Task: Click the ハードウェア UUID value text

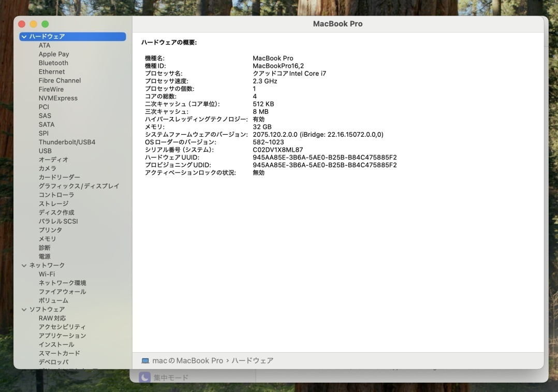Action: tap(325, 157)
